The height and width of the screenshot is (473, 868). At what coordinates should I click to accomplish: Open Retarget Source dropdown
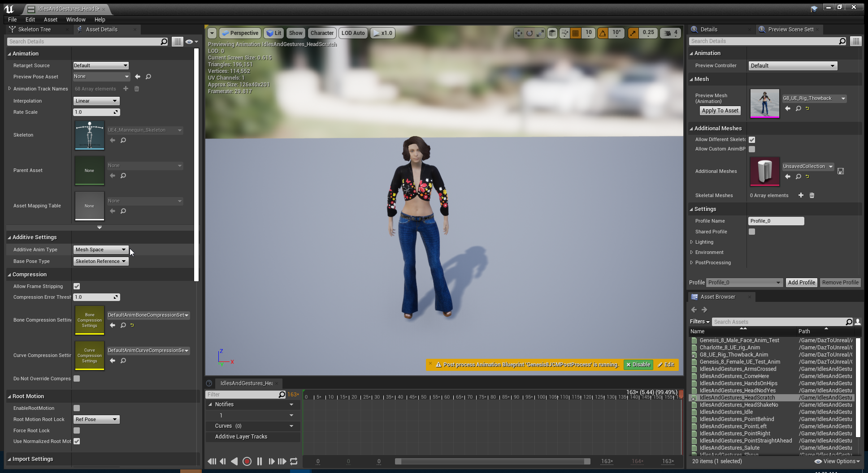(101, 65)
